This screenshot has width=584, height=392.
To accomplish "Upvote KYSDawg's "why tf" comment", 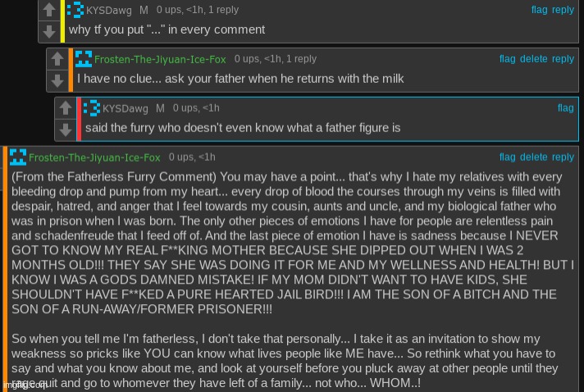I will [48, 9].
